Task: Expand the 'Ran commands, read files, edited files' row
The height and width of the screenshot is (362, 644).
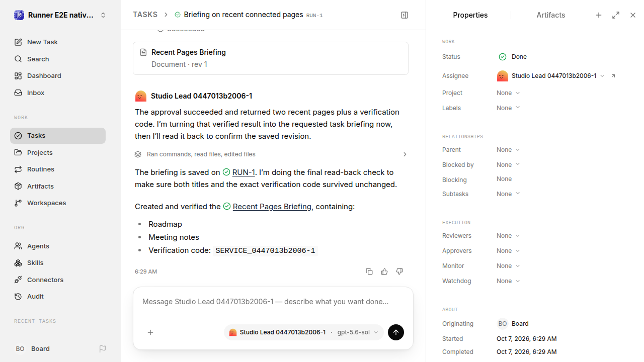Action: (x=271, y=154)
